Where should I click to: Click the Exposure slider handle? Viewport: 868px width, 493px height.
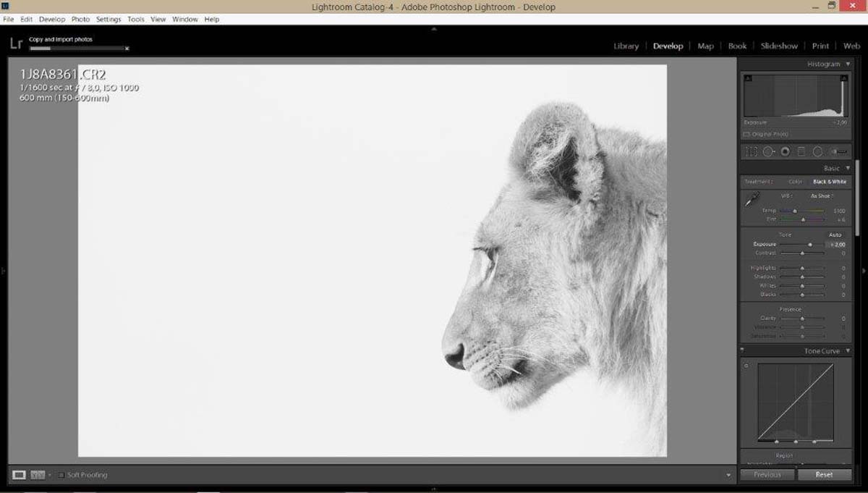810,245
